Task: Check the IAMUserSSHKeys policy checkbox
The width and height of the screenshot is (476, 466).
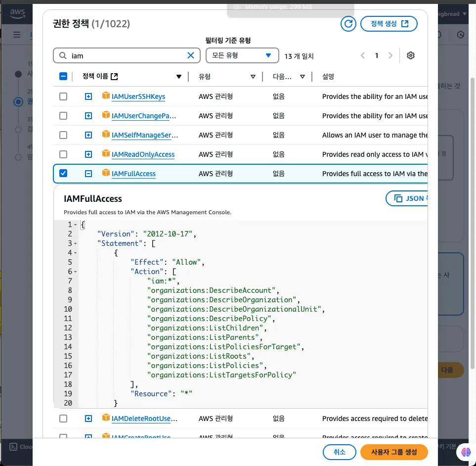Action: pos(63,96)
